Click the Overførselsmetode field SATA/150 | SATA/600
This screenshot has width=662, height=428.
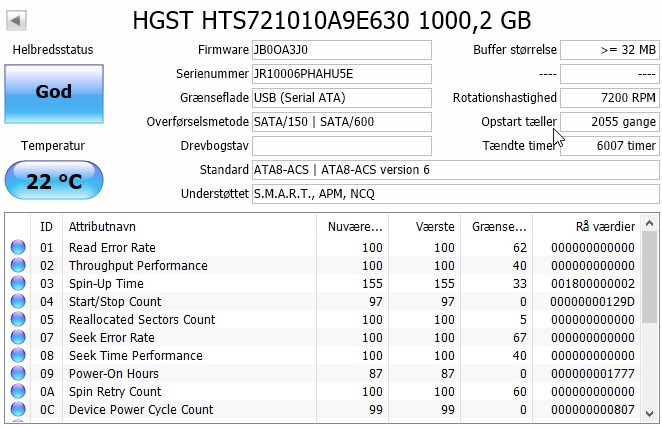click(342, 122)
